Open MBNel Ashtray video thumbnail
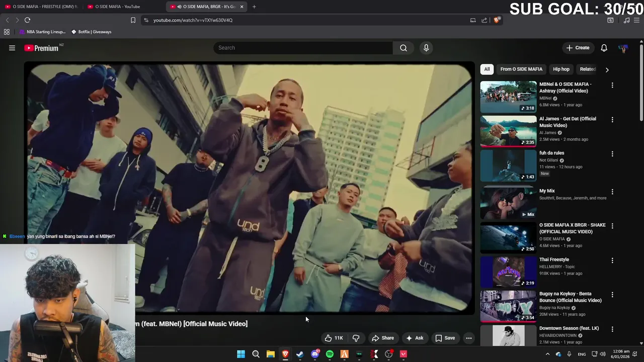This screenshot has width=644, height=362. 508,97
